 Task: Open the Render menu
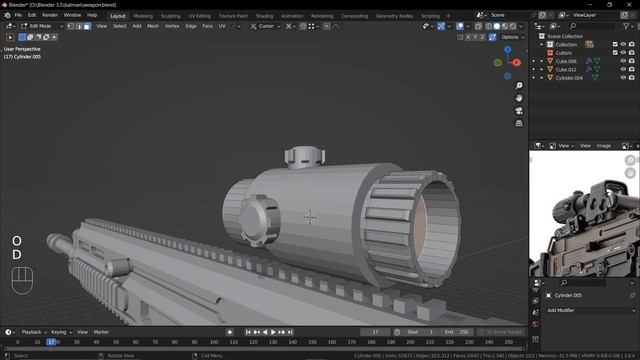(x=50, y=15)
